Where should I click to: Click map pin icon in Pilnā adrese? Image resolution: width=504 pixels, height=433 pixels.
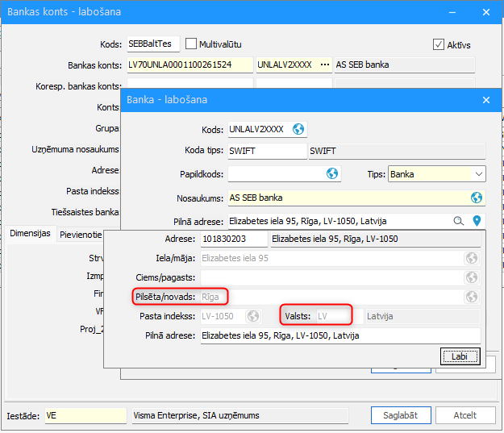(477, 221)
